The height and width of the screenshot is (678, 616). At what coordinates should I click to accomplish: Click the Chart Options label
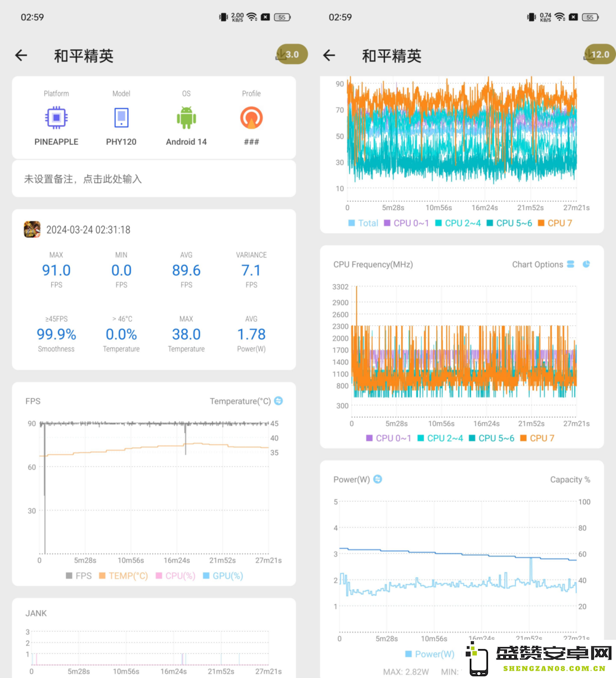[537, 264]
